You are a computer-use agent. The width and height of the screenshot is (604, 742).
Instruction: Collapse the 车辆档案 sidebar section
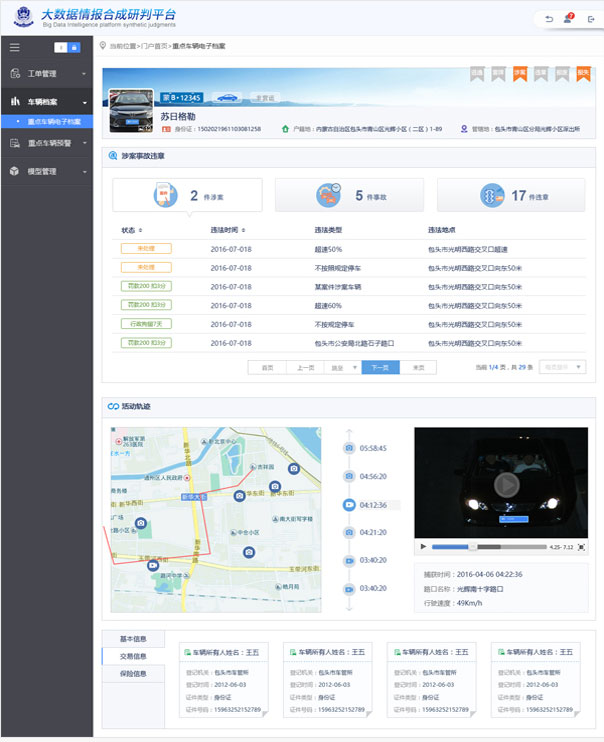46,102
